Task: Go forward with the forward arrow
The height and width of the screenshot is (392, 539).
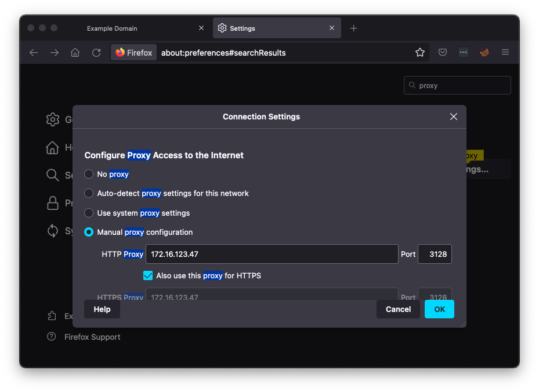Action: tap(55, 53)
